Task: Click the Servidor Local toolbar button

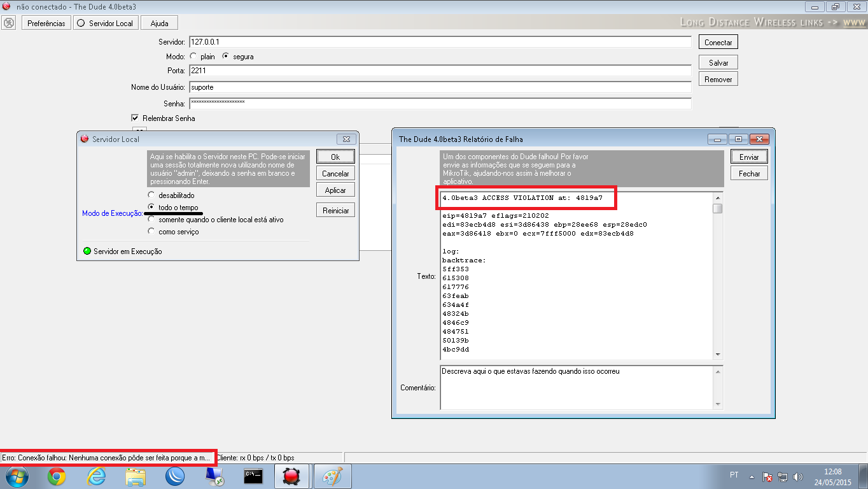Action: pyautogui.click(x=105, y=24)
